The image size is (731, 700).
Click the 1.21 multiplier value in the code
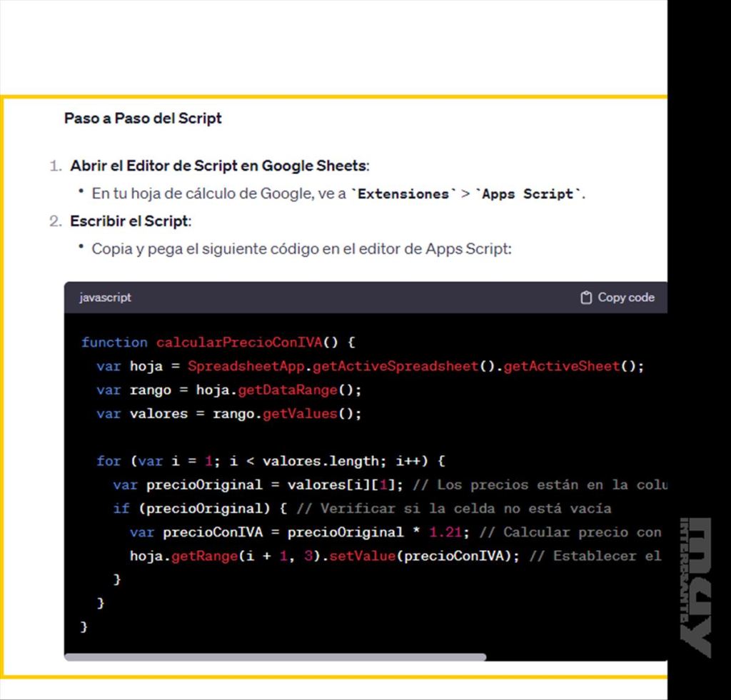[x=445, y=532]
